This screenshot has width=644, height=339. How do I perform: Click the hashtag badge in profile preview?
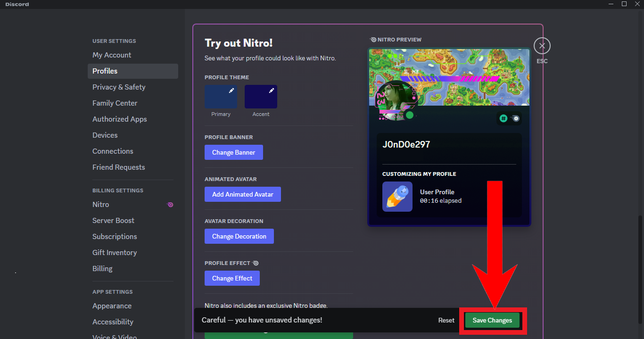tap(504, 118)
